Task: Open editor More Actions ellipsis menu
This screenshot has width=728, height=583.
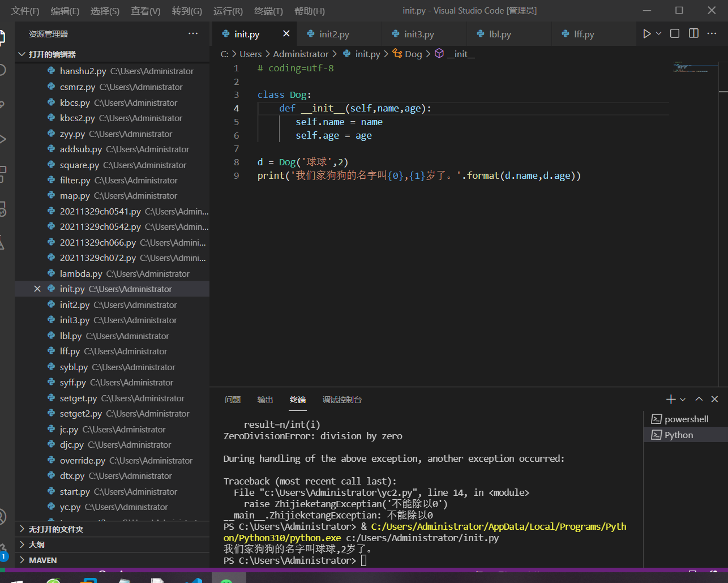Action: click(712, 34)
